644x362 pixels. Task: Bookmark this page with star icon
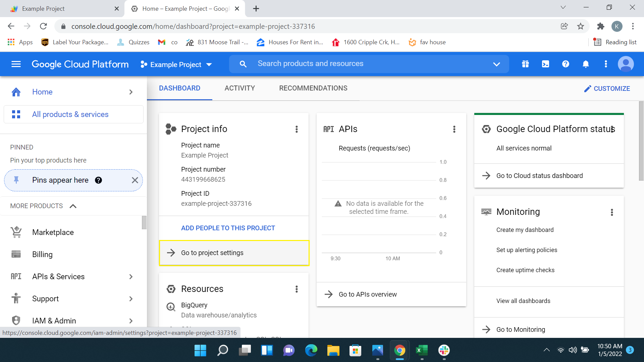581,26
